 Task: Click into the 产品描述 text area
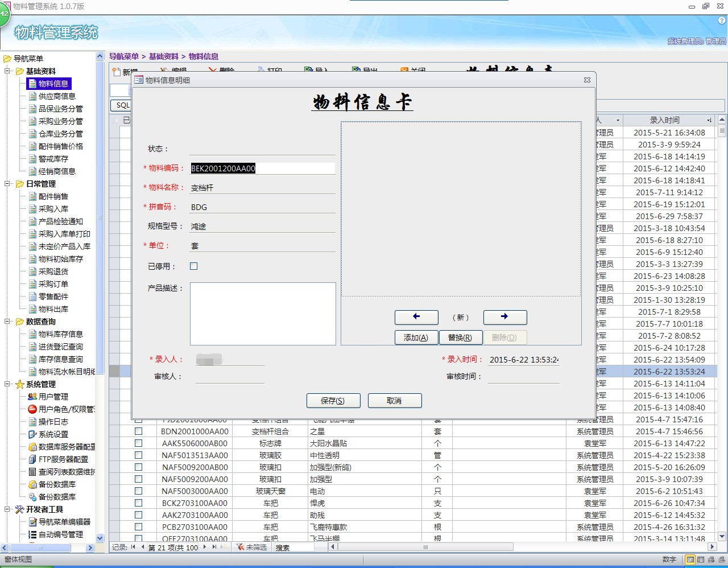click(x=263, y=314)
